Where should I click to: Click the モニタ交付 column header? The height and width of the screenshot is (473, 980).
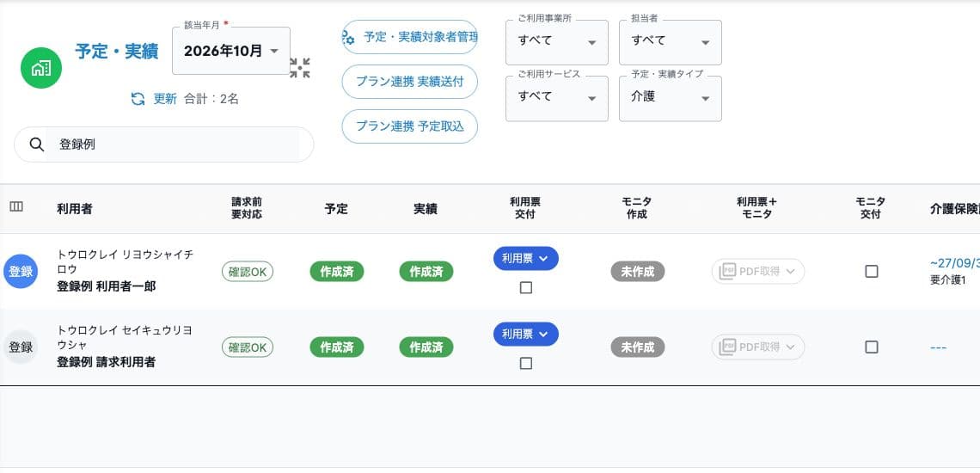(871, 208)
